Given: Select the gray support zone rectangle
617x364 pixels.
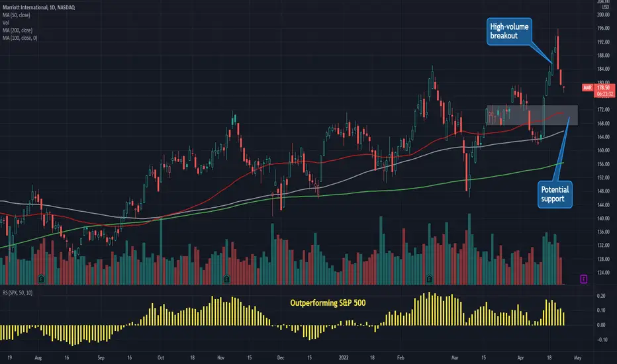Looking at the screenshot, I should point(532,115).
